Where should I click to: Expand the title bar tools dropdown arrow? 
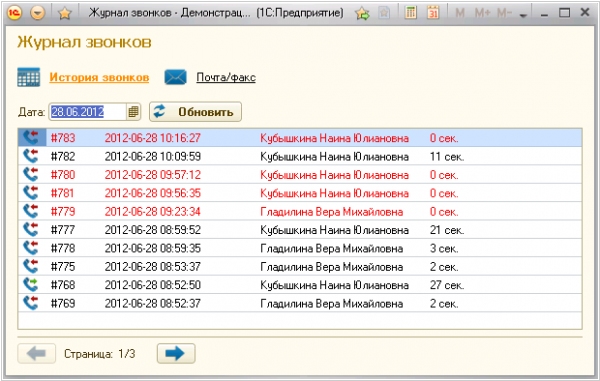(523, 15)
